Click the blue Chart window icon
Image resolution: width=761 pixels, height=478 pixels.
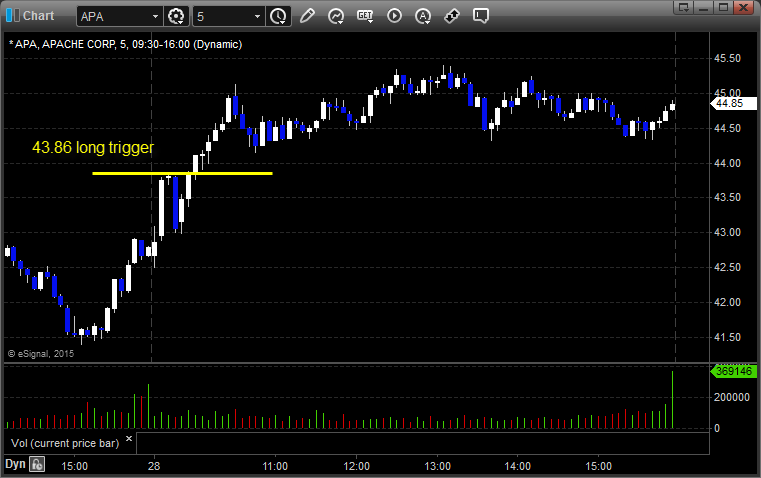tap(13, 16)
